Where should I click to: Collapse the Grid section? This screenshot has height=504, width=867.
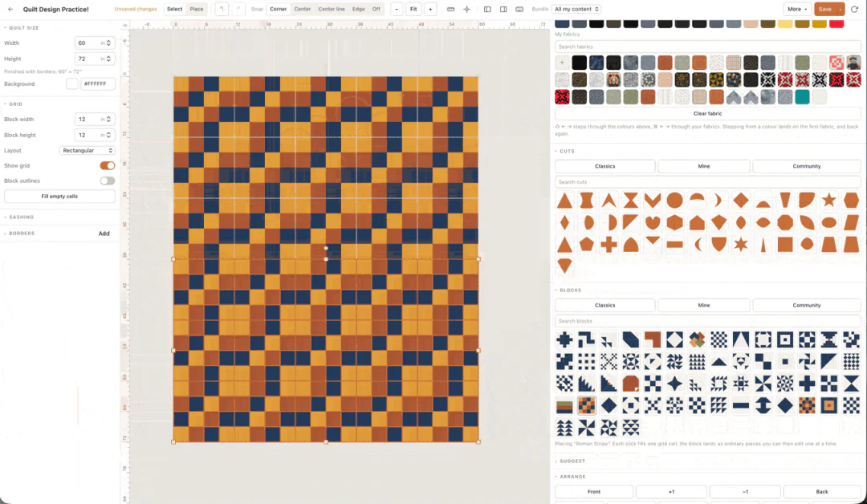click(x=14, y=104)
